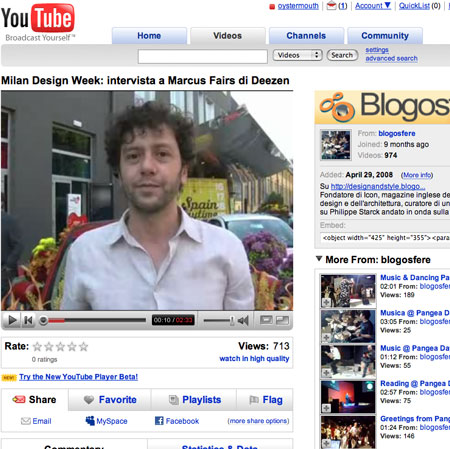Open the Musica @ Pangea video title
The image size is (450, 449).
415,313
